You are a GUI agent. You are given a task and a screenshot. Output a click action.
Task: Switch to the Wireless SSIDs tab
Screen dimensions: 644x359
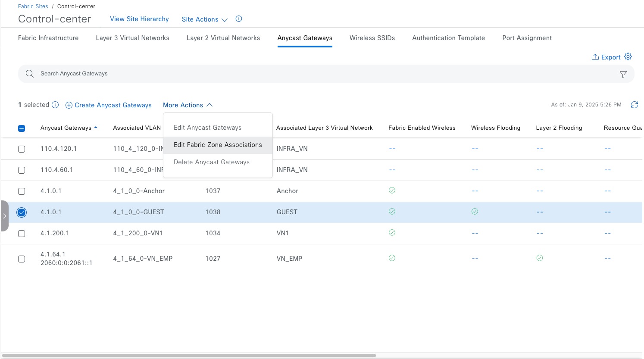372,38
